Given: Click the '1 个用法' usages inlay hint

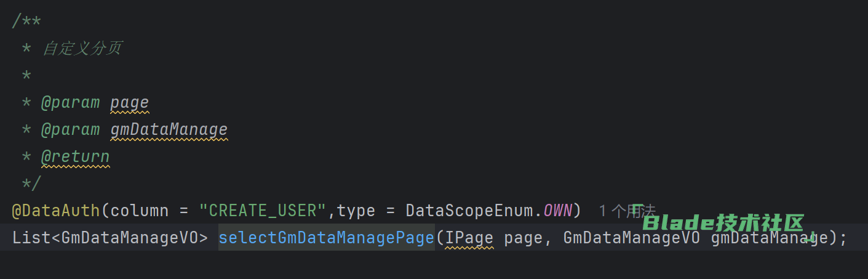Looking at the screenshot, I should [x=626, y=211].
